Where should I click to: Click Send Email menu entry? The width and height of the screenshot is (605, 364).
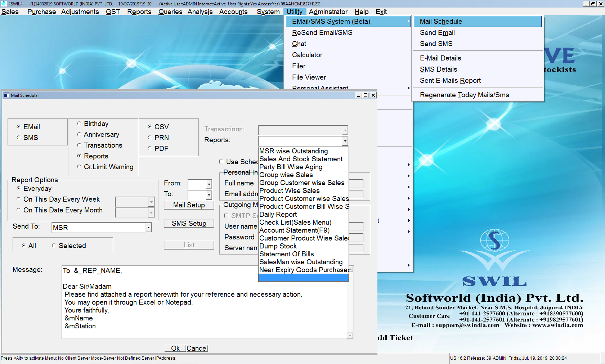coord(478,32)
